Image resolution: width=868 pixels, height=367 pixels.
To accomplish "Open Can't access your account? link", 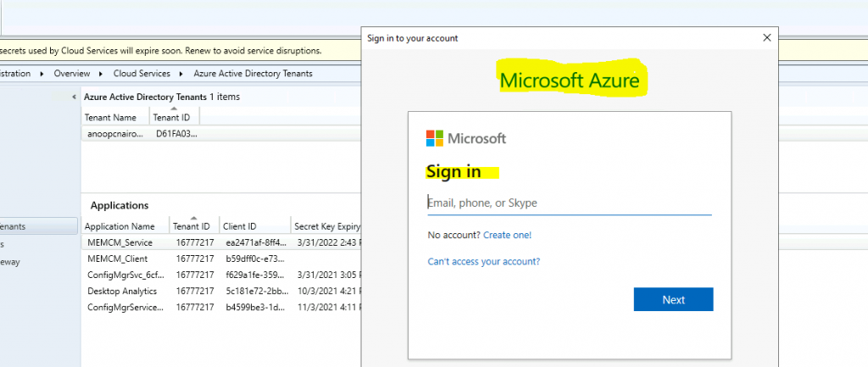I will coord(484,261).
